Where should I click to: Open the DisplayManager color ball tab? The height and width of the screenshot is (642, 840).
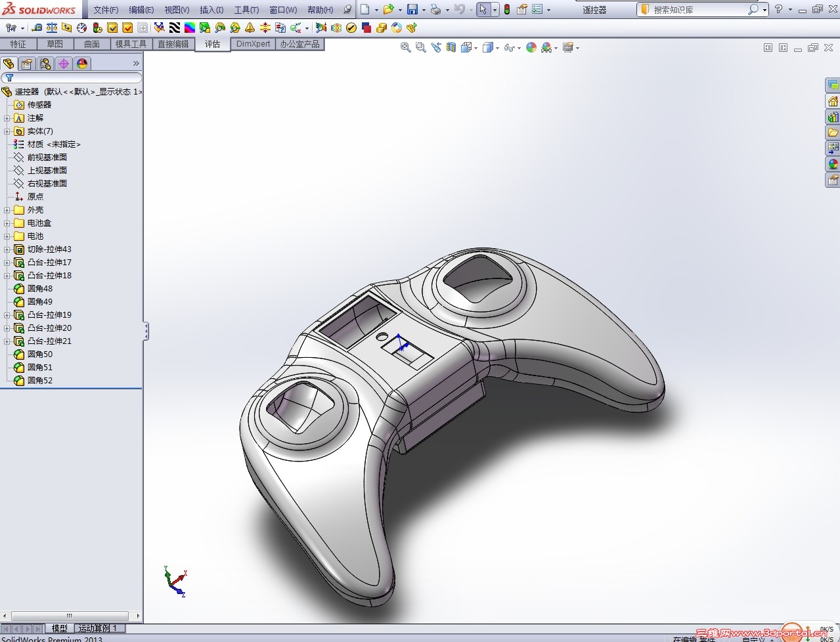[82, 64]
